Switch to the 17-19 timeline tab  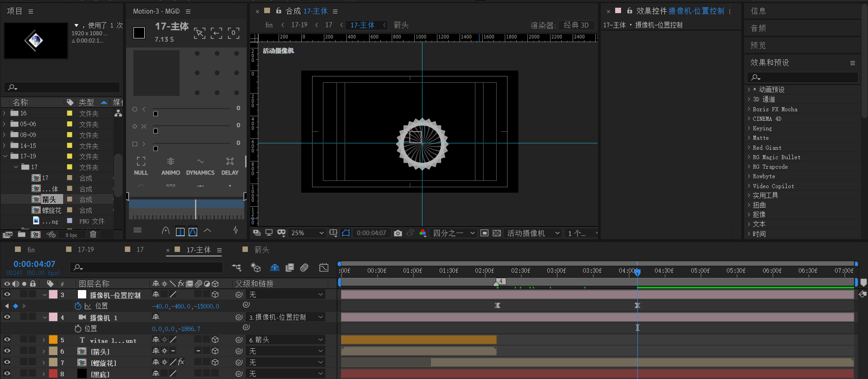pos(86,250)
